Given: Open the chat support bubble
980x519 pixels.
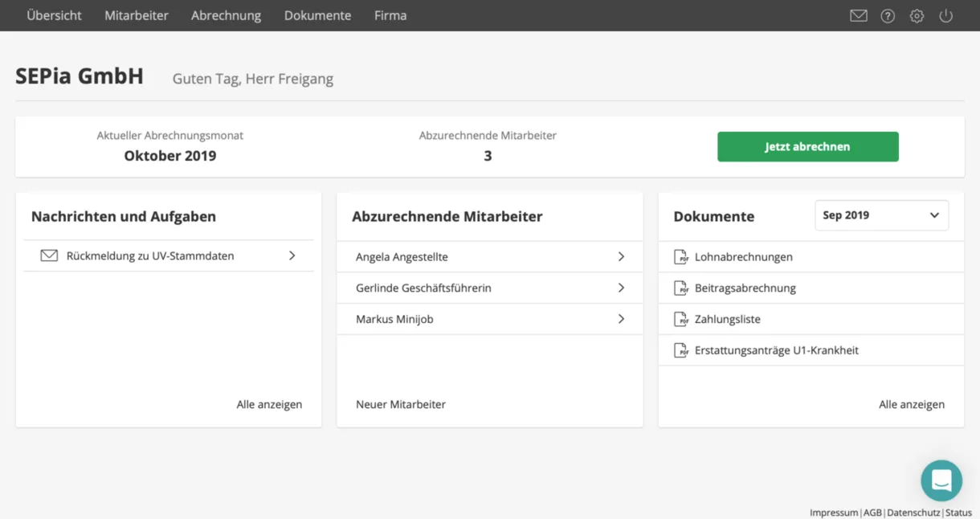Looking at the screenshot, I should 941,480.
